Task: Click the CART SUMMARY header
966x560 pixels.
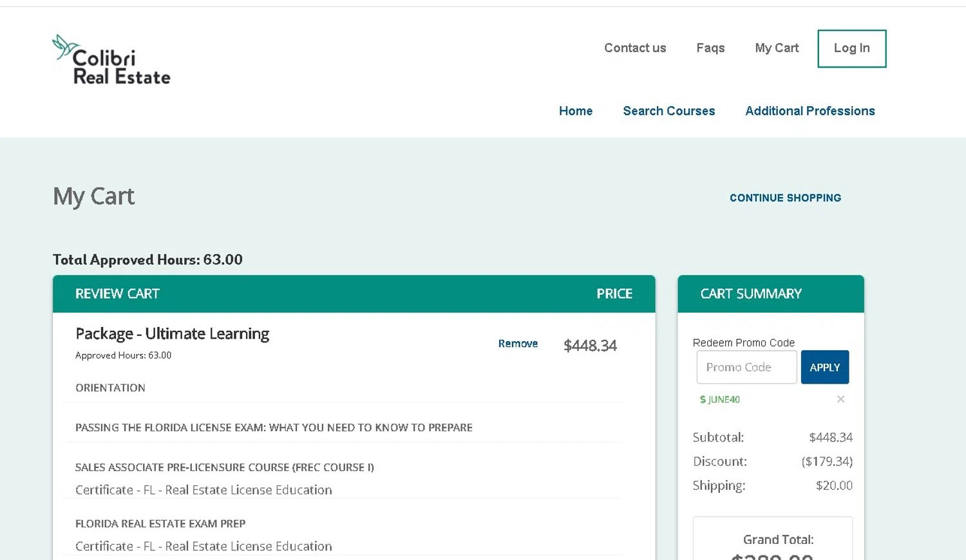Action: point(771,294)
